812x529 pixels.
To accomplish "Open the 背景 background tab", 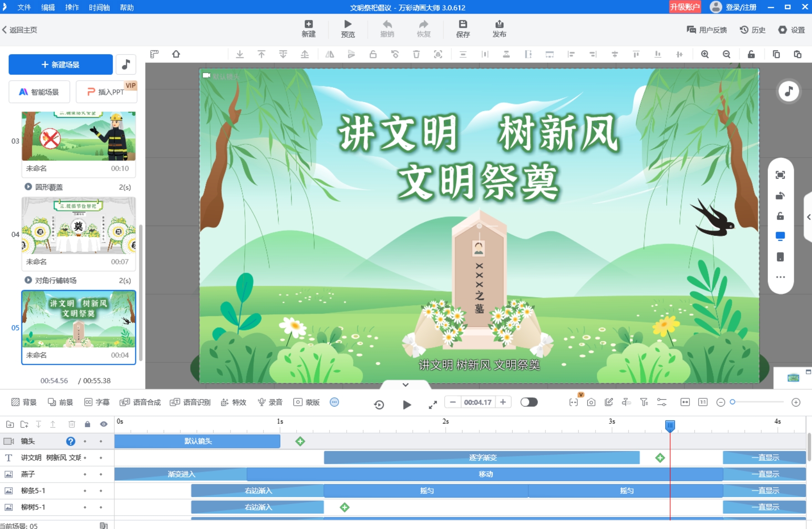I will pyautogui.click(x=24, y=402).
